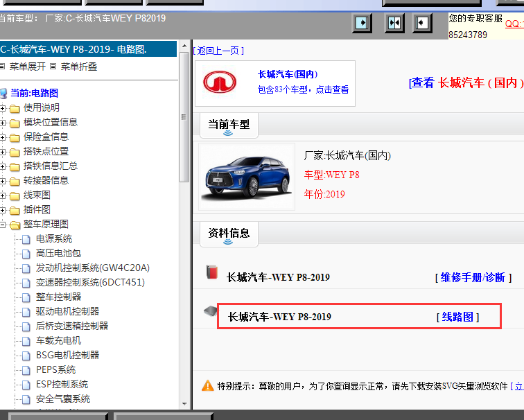The width and height of the screenshot is (524, 420).
Task: Click the 车型:WEY P8 text
Action: pyautogui.click(x=331, y=175)
